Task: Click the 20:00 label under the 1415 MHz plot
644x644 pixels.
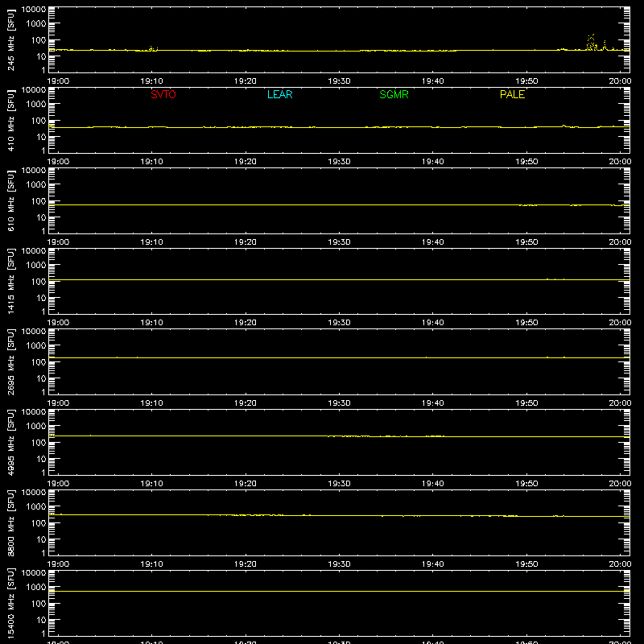Action: 620,323
